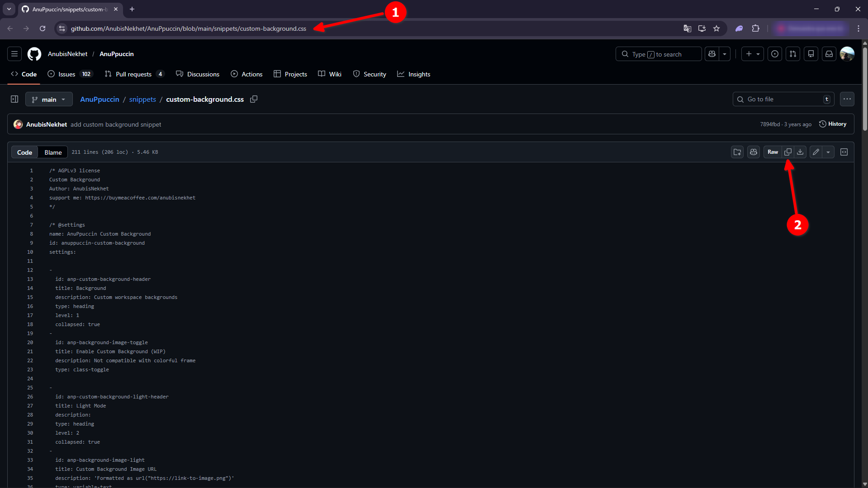
Task: Expand more edit options arrow
Action: pyautogui.click(x=828, y=152)
